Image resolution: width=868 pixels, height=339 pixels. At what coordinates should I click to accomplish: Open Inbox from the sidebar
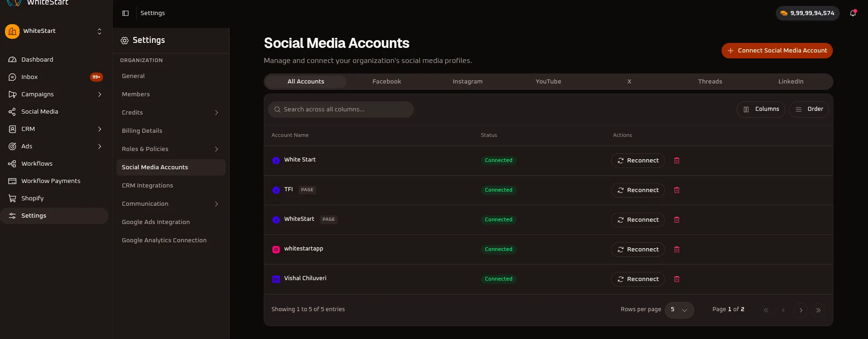point(54,77)
